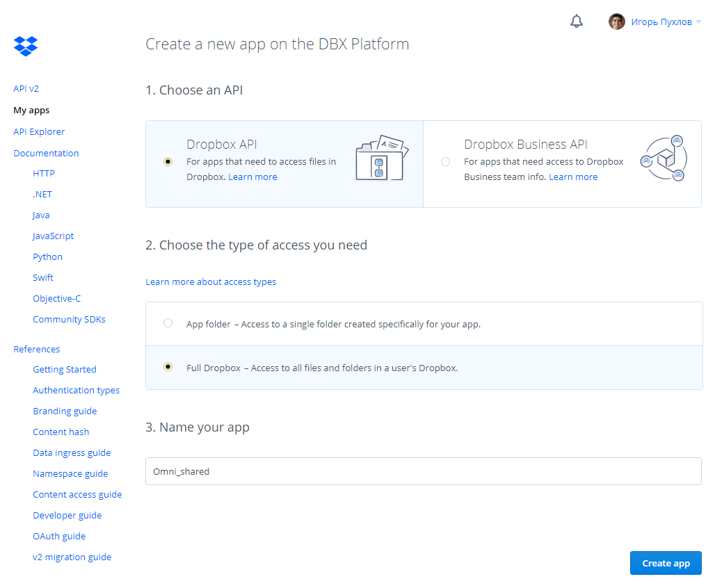Expand the account dropdown arrow
The height and width of the screenshot is (588, 715).
point(698,22)
